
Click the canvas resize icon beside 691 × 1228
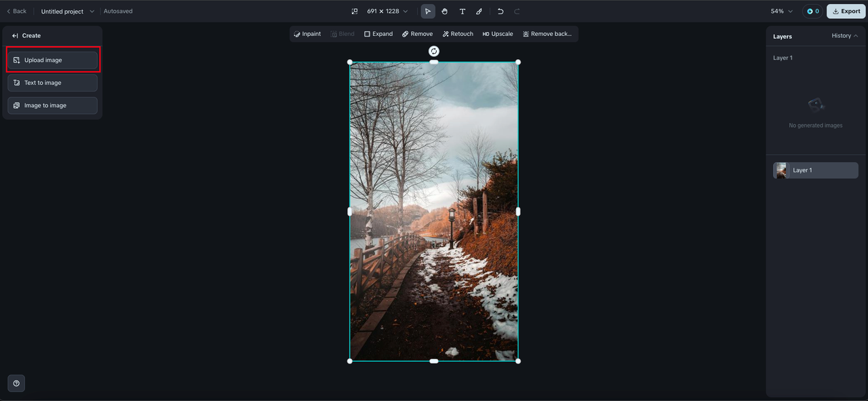click(x=354, y=12)
